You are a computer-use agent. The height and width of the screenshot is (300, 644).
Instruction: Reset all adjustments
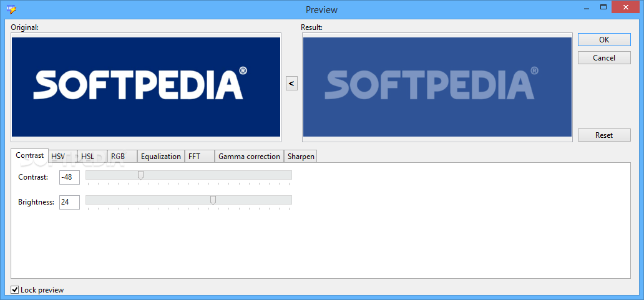604,135
